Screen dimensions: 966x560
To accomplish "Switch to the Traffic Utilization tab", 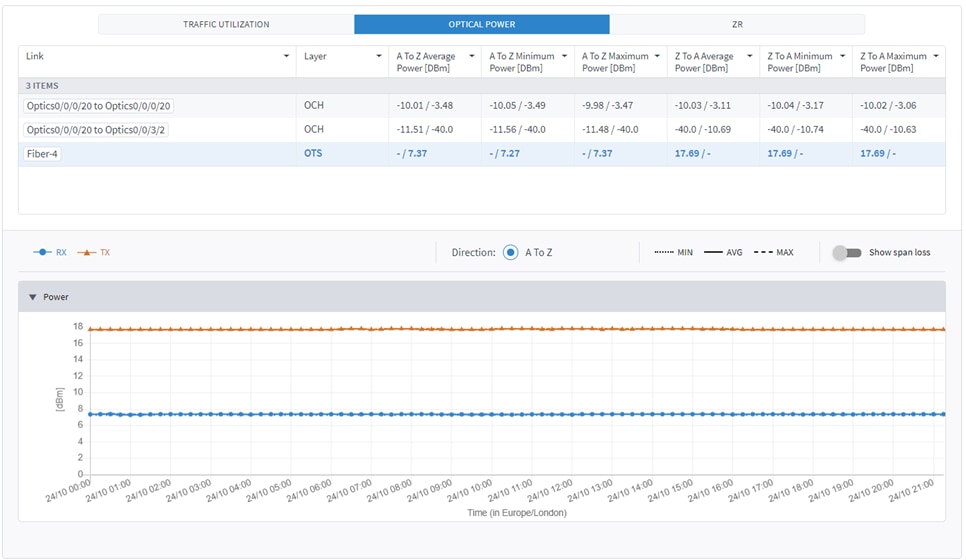I will click(x=226, y=24).
